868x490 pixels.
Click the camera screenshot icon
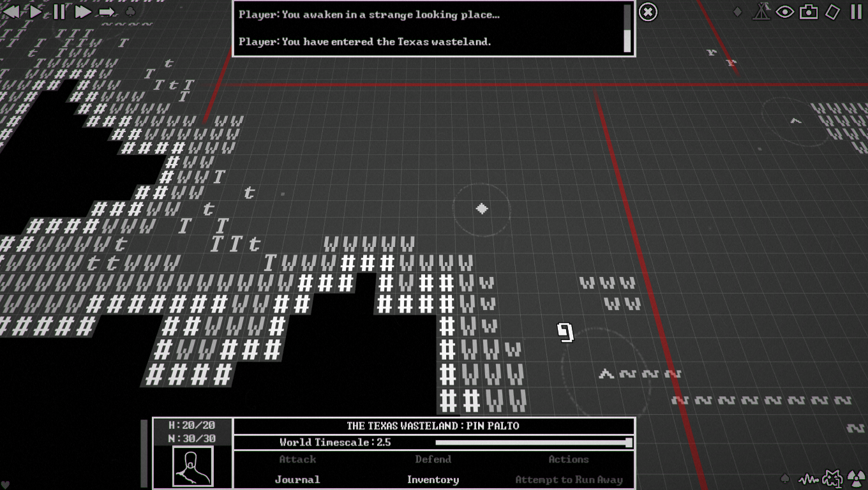pyautogui.click(x=809, y=11)
